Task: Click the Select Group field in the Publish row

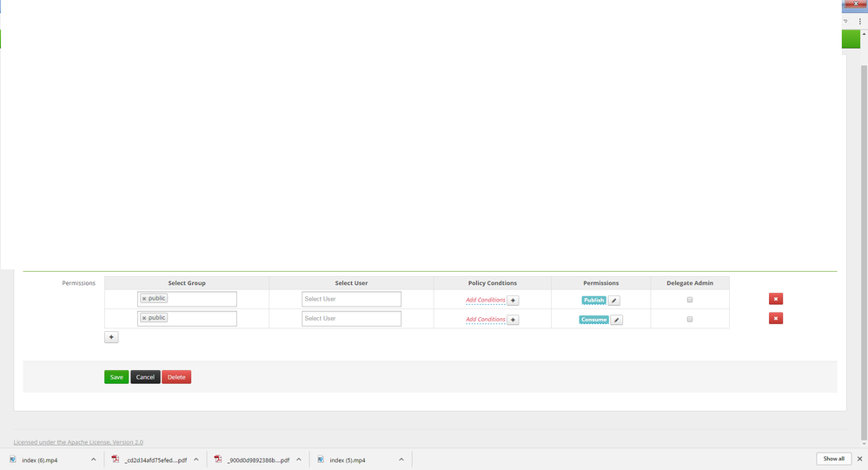Action: 187,299
